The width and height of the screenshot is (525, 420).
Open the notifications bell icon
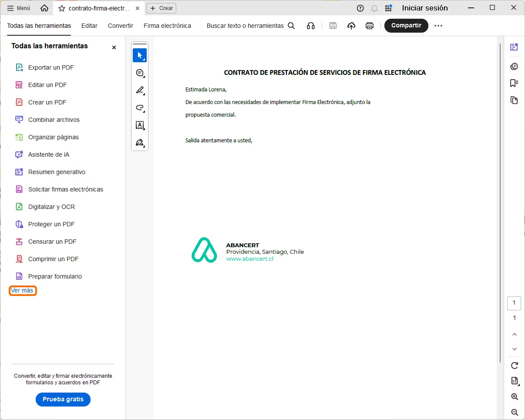pyautogui.click(x=374, y=8)
